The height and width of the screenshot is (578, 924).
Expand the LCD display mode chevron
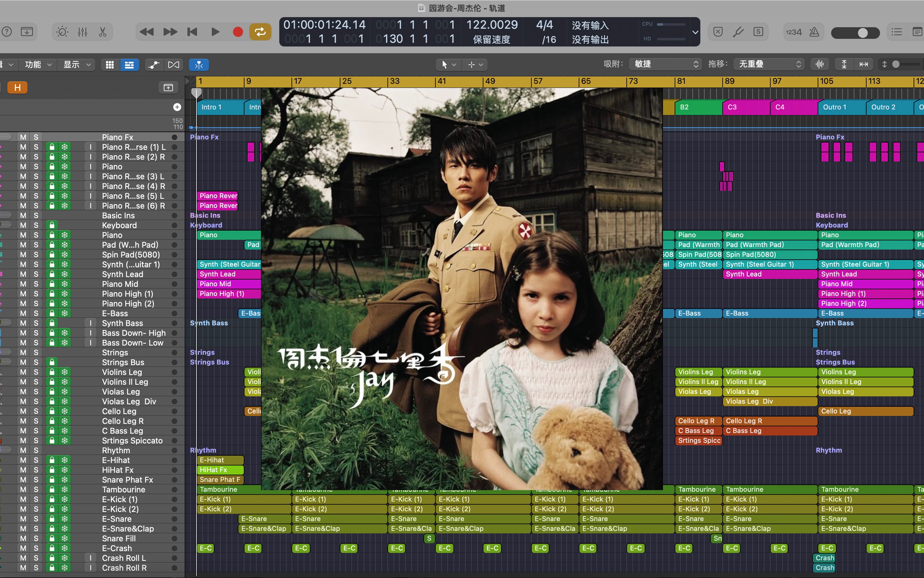point(695,32)
